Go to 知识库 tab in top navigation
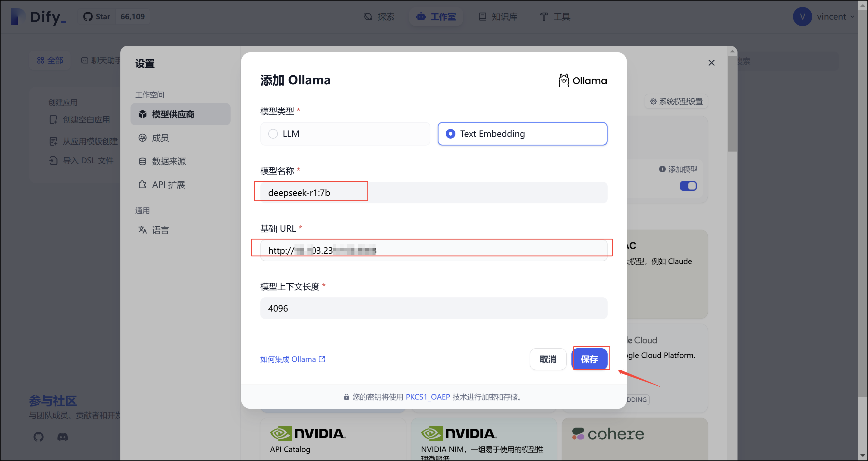Screen dimensions: 868x461 tap(498, 17)
